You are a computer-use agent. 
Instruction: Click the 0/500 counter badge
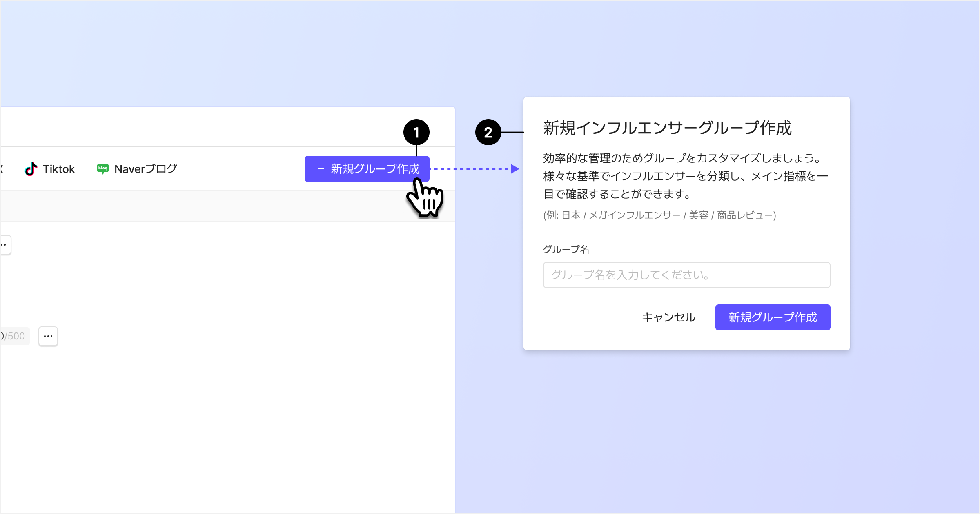(x=14, y=336)
